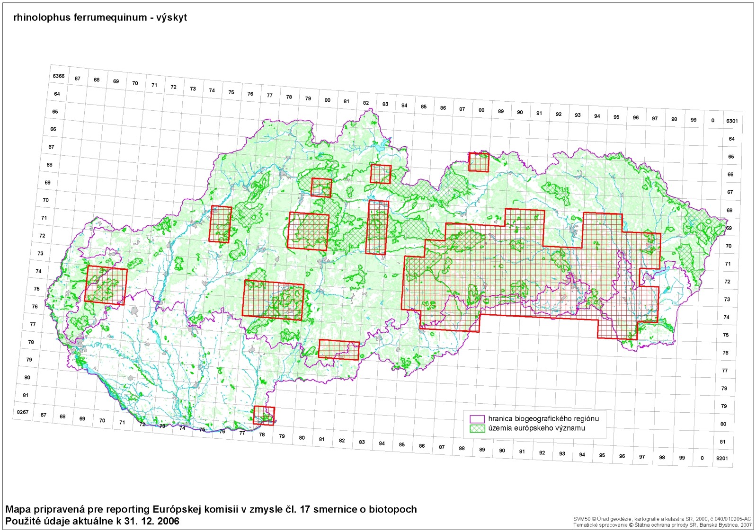Click the 'hranica biogeografického regiónu' legend label
756x532 pixels.
pyautogui.click(x=543, y=419)
